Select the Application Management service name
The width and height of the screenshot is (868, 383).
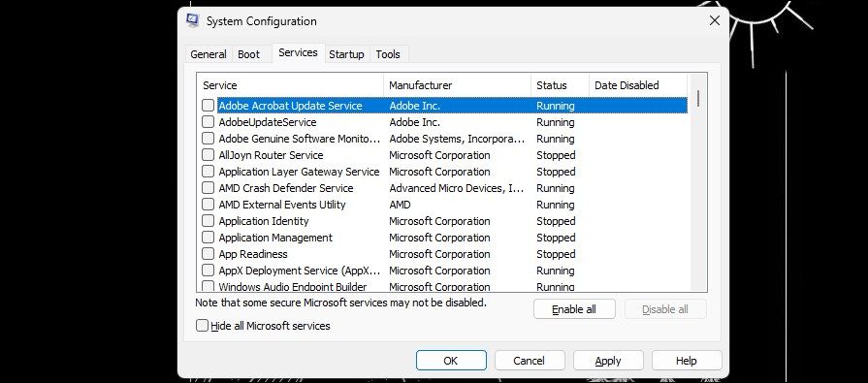[x=275, y=238]
